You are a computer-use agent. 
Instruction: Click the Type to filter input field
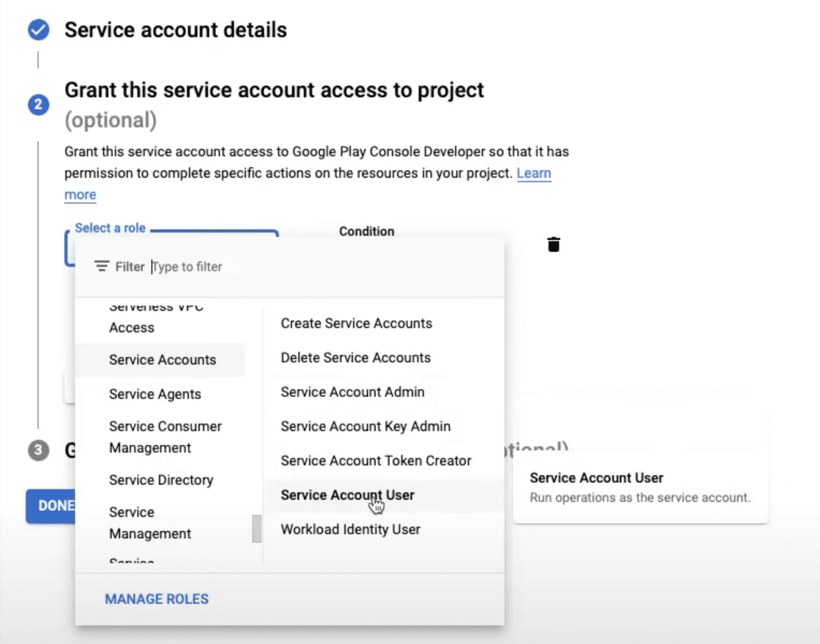coord(186,266)
